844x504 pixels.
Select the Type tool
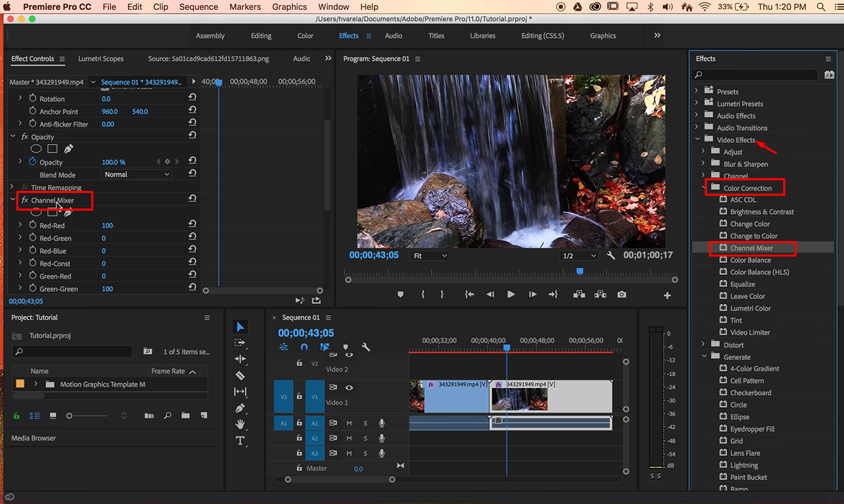point(240,440)
